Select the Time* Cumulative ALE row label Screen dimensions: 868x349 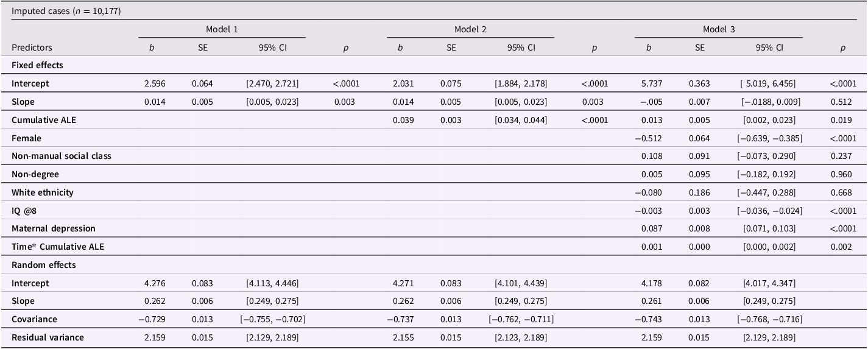coord(53,247)
